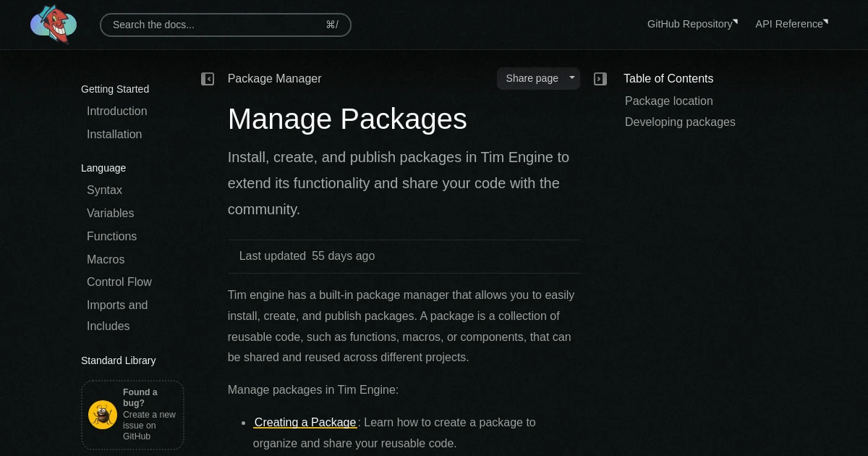Open the GitHub Repository link
Screen dimensions: 868x456
pyautogui.click(x=692, y=24)
